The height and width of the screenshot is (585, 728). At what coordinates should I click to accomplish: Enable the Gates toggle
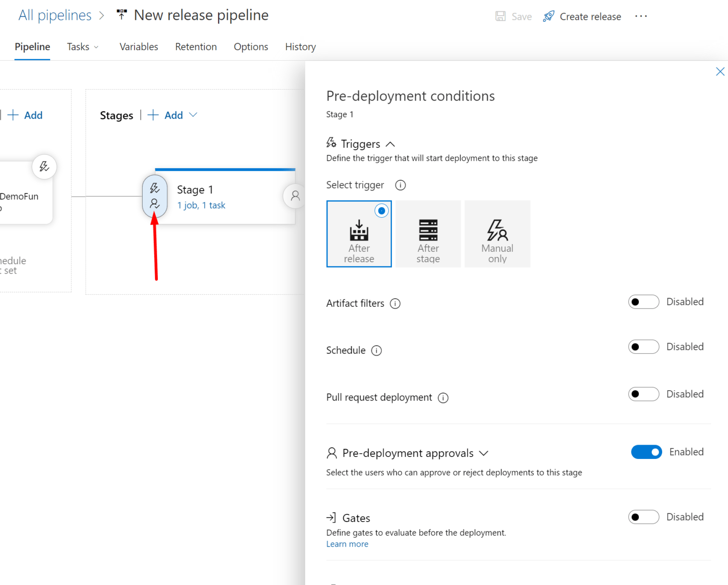pos(643,517)
